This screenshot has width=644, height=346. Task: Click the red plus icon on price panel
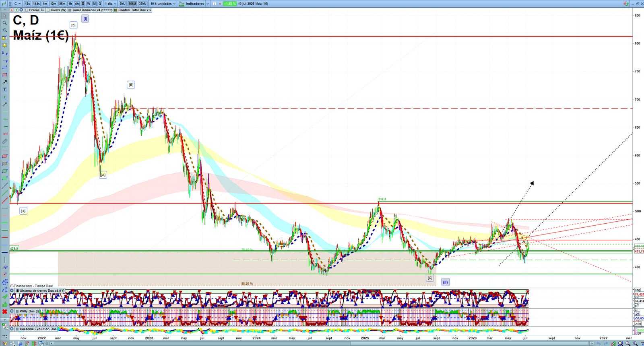(x=12, y=10)
